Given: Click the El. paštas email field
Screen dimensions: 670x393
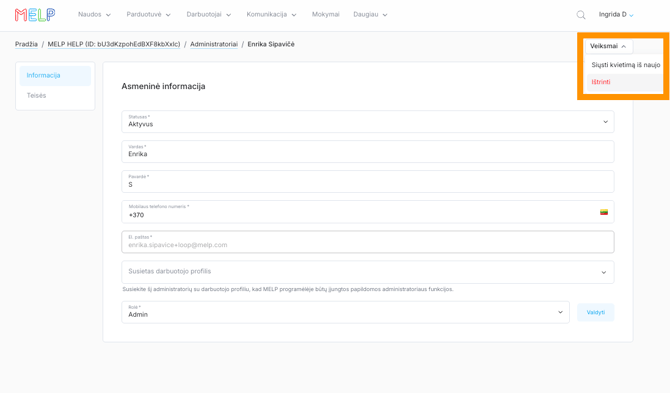Looking at the screenshot, I should pos(368,242).
